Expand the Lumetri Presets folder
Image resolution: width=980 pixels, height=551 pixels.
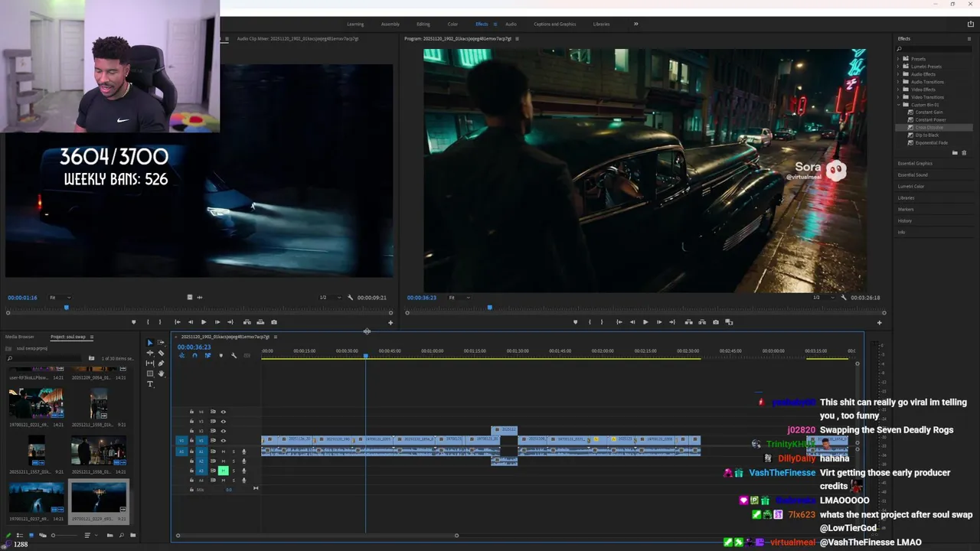pyautogui.click(x=899, y=67)
